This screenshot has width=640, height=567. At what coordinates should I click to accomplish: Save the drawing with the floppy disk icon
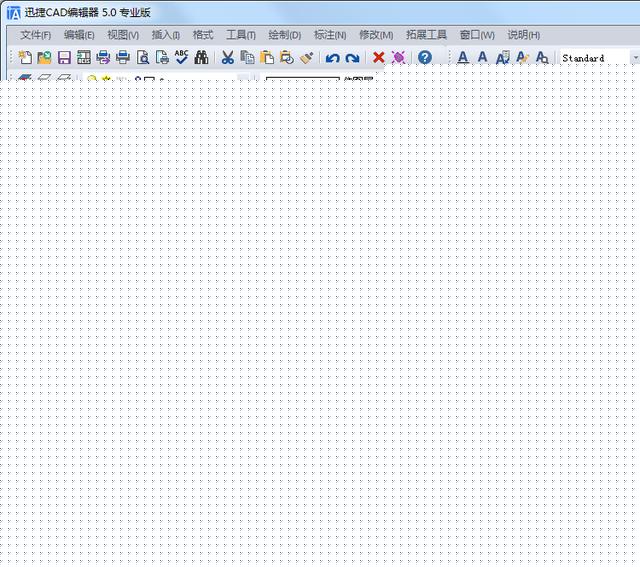point(64,57)
